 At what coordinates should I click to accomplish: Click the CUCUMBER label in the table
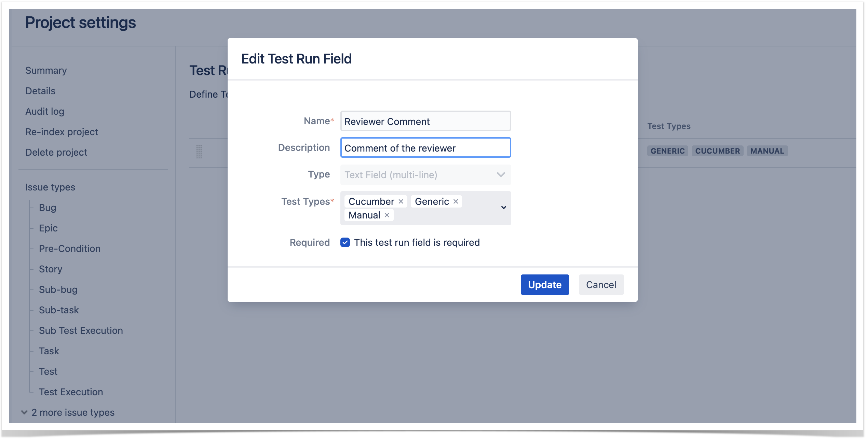tap(717, 151)
